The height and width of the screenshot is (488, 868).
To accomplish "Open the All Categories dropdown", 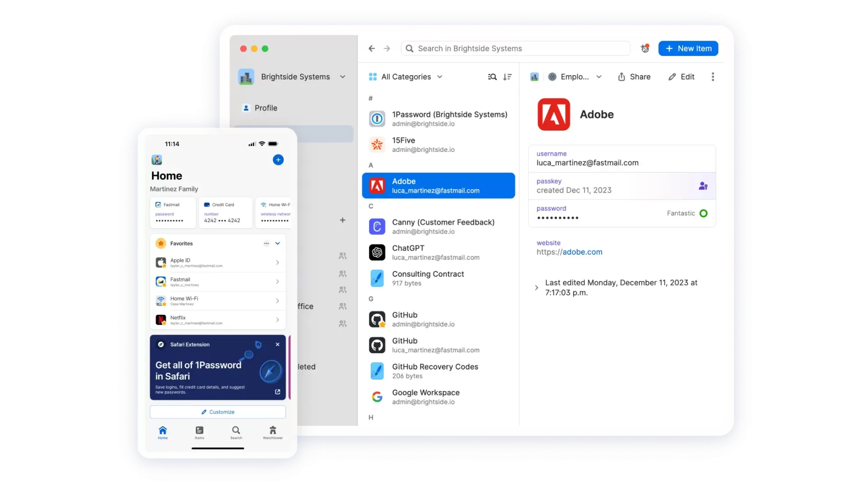I will point(406,77).
